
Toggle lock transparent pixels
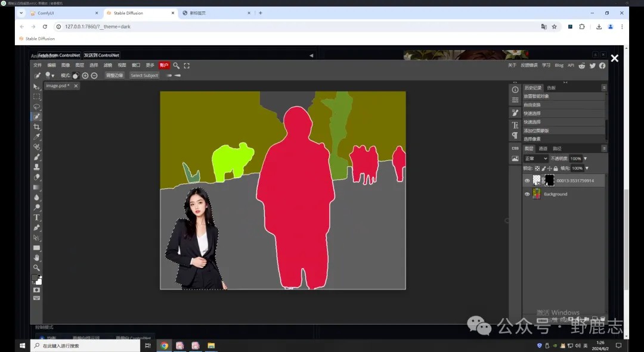click(537, 168)
